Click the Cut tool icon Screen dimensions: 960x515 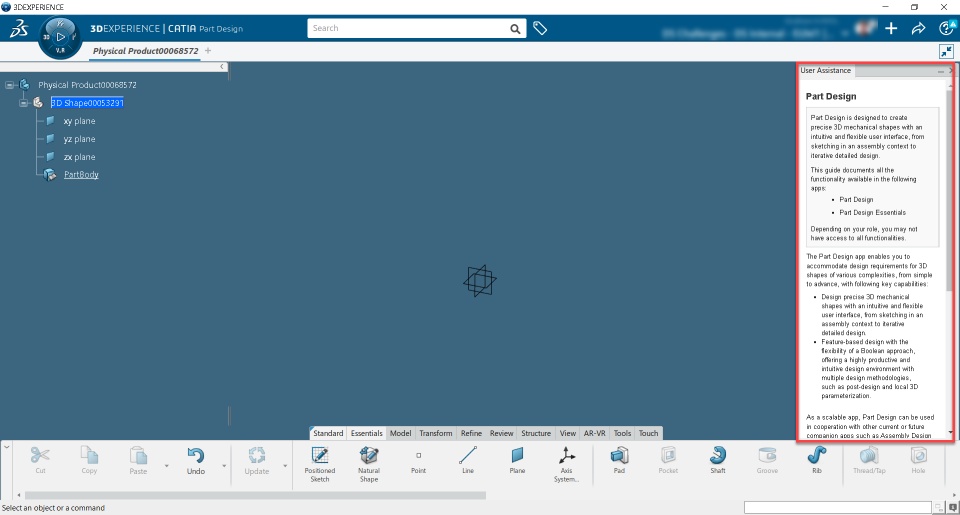(40, 456)
